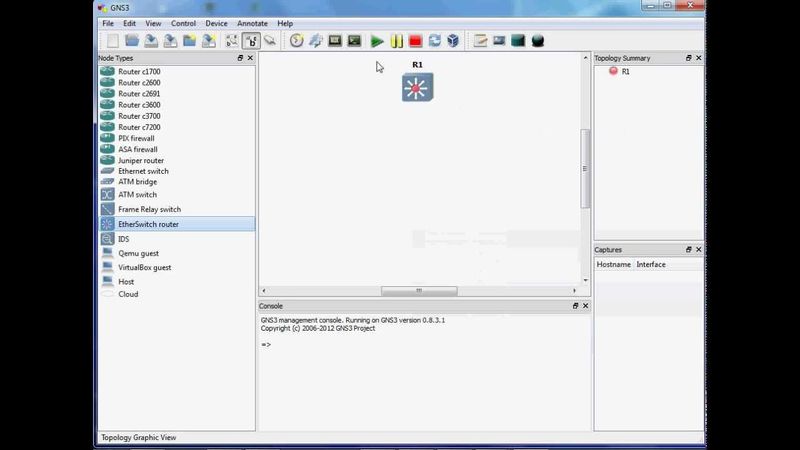800x450 pixels.
Task: Stop all devices with red square
Action: tap(415, 41)
